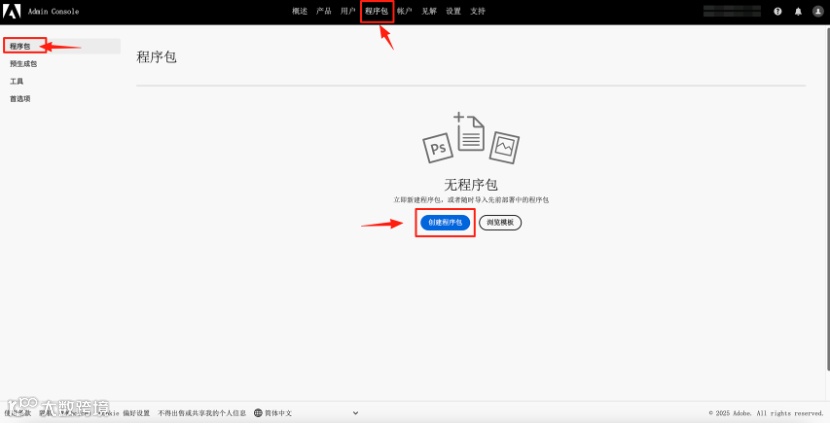The width and height of the screenshot is (830, 424).
Task: Open the help question-mark icon
Action: 778,11
